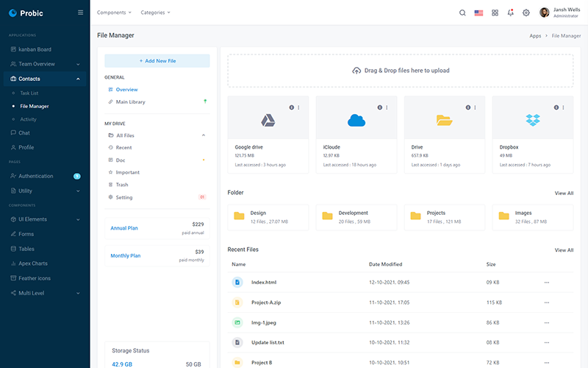Open the Development folder

[x=356, y=217]
